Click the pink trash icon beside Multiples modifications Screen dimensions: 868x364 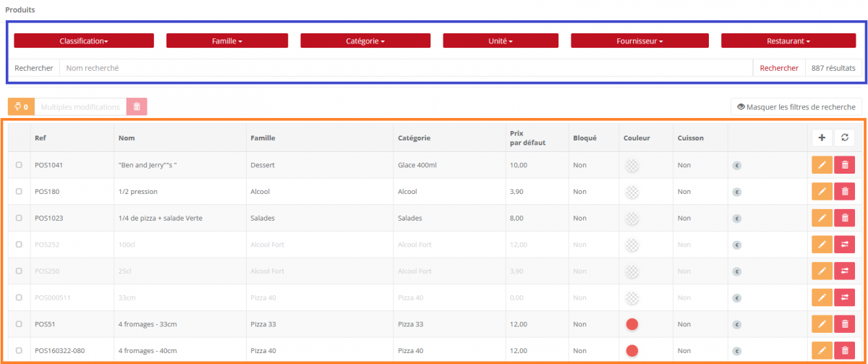click(x=137, y=107)
